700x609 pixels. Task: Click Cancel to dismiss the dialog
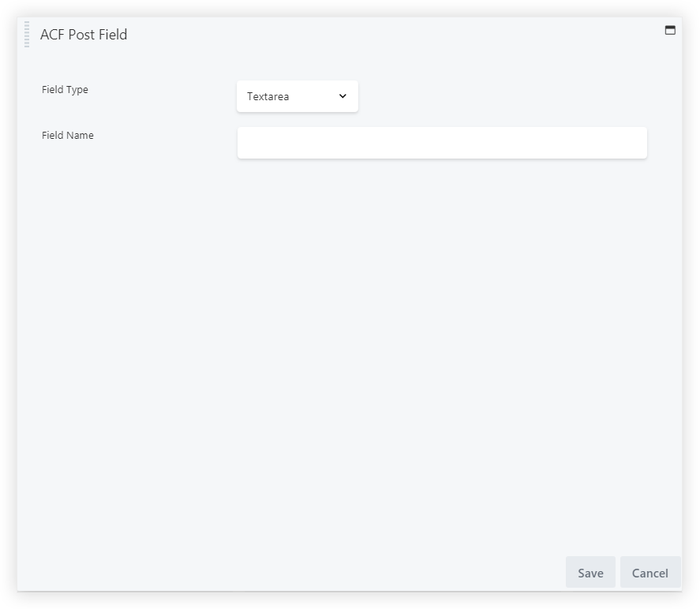(649, 573)
